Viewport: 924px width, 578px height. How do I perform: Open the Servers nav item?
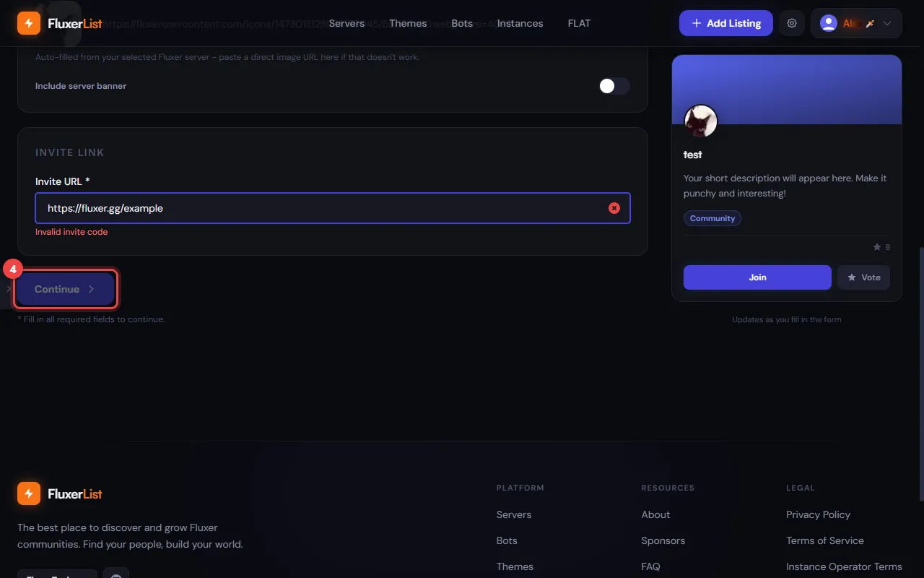pyautogui.click(x=346, y=23)
